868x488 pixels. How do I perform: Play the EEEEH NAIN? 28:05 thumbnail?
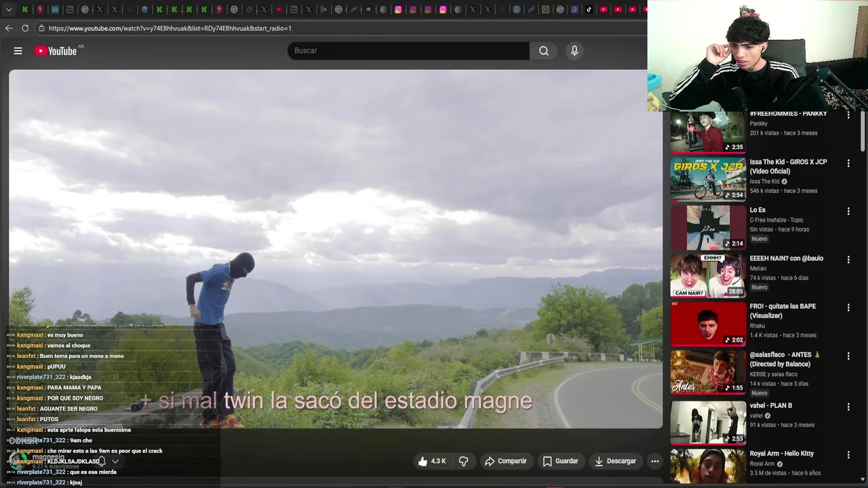(708, 276)
